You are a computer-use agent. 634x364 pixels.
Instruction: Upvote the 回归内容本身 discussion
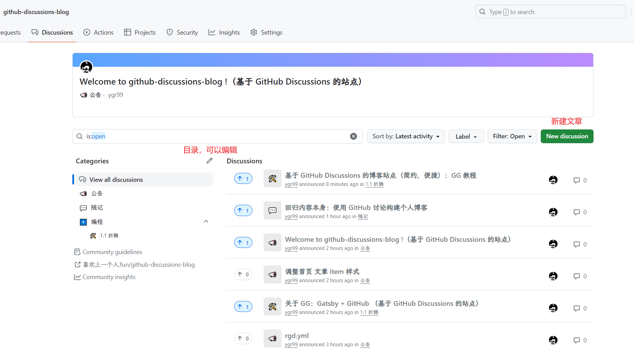[243, 210]
